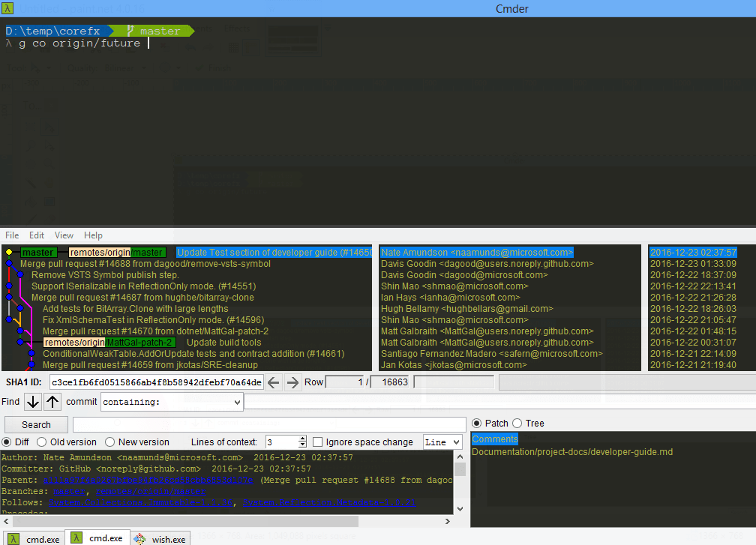Viewport: 756px width, 545px height.
Task: Select the Old version radio button
Action: (x=41, y=442)
